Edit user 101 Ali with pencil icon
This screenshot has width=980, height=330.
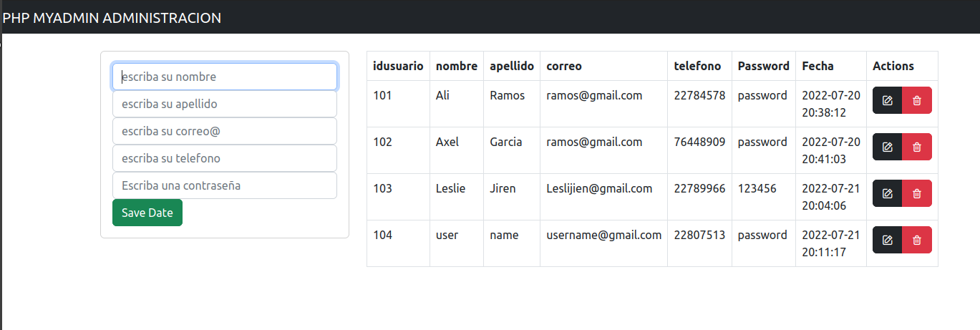click(888, 100)
